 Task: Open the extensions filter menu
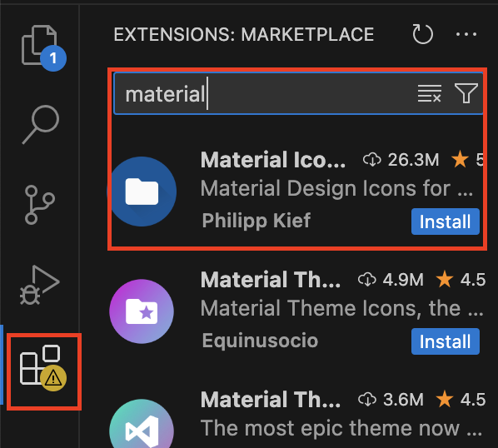466,93
